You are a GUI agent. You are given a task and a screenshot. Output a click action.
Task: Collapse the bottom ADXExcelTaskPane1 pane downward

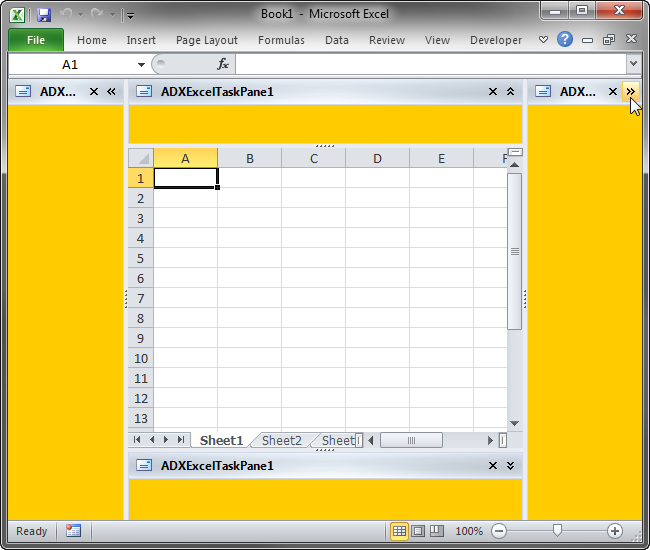click(510, 465)
